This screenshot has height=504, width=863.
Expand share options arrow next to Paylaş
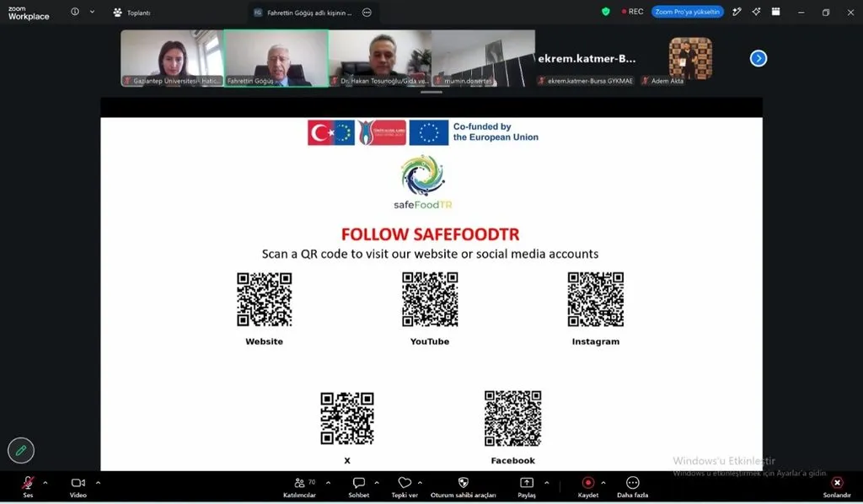(x=546, y=483)
